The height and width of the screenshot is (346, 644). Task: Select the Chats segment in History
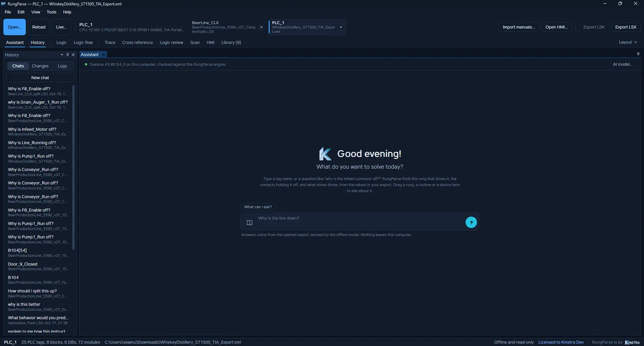pos(18,66)
